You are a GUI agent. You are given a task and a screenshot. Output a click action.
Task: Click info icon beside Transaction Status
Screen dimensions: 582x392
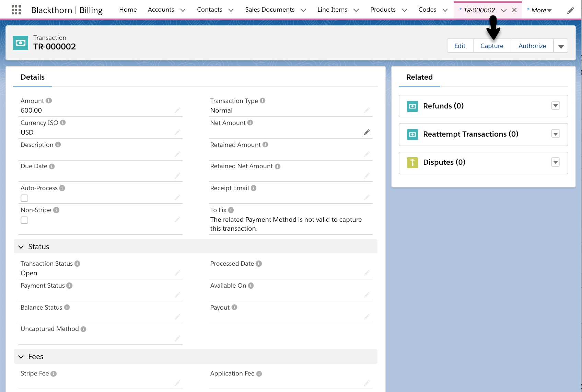coord(77,264)
